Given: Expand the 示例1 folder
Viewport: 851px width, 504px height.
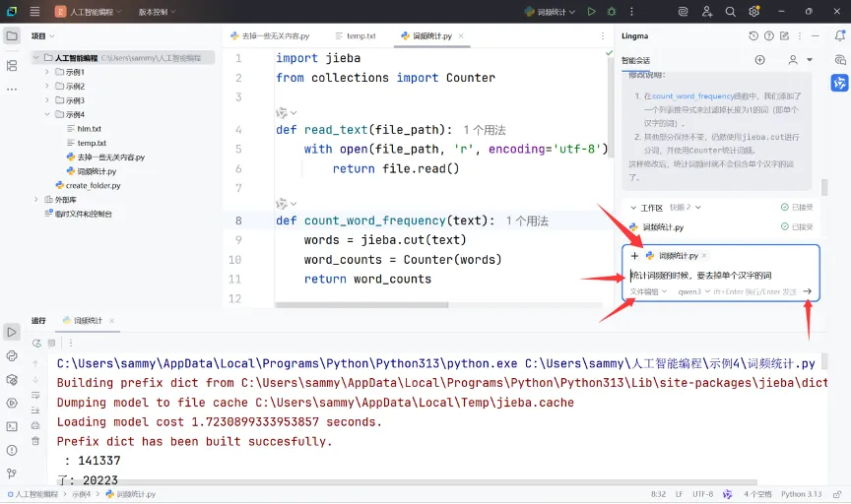Looking at the screenshot, I should [x=46, y=72].
